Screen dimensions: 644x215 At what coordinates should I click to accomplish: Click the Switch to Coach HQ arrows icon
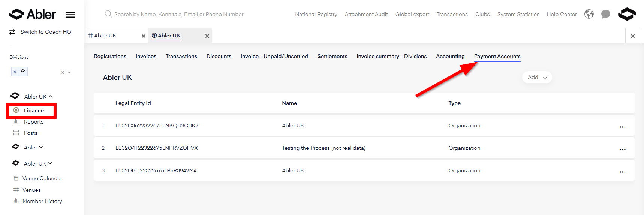[x=12, y=32]
